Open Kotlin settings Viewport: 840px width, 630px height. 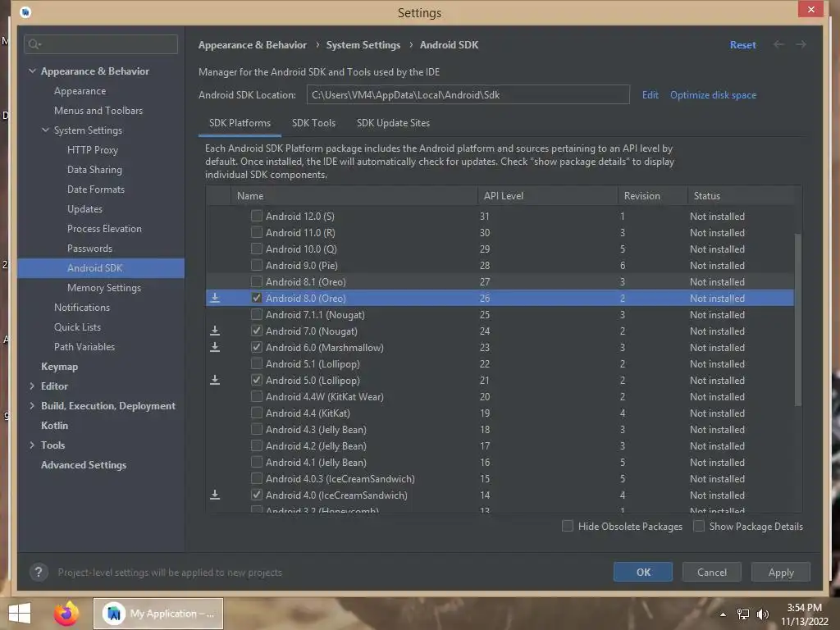pyautogui.click(x=54, y=426)
